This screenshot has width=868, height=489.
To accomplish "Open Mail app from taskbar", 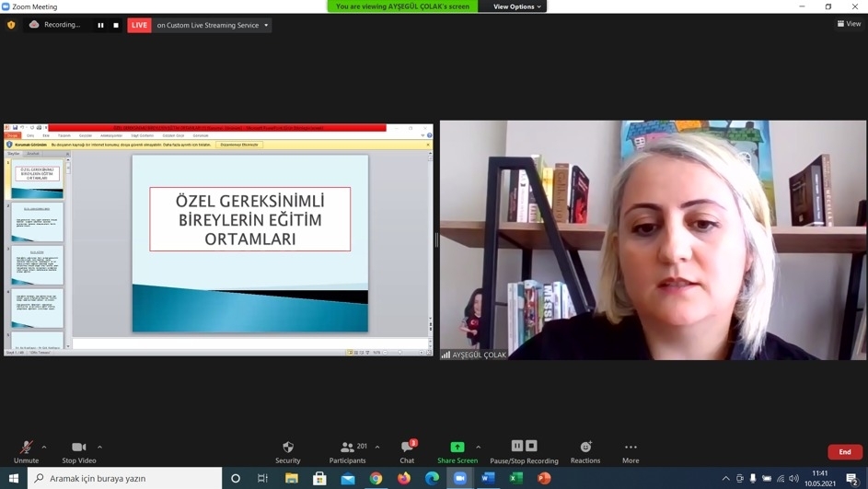I will tap(348, 478).
